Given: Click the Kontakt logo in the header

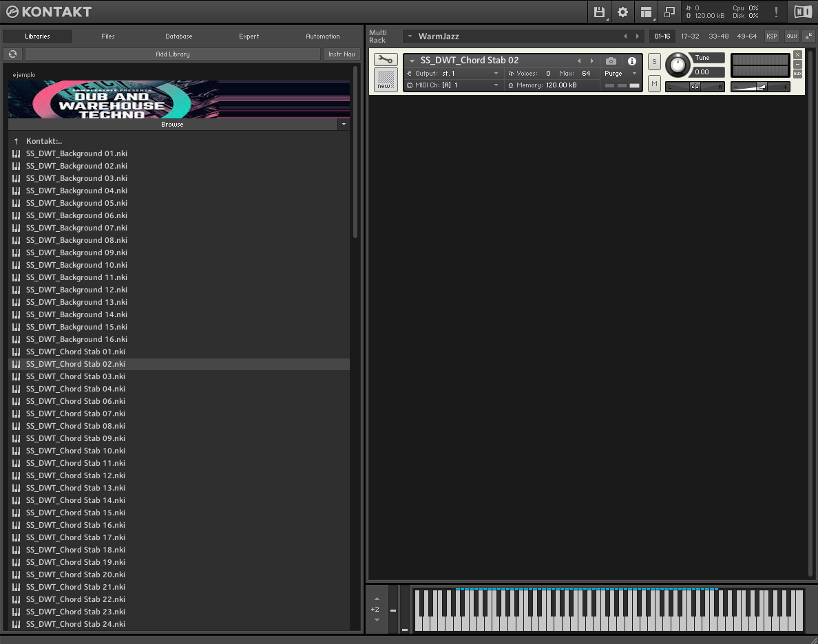Looking at the screenshot, I should pos(49,12).
